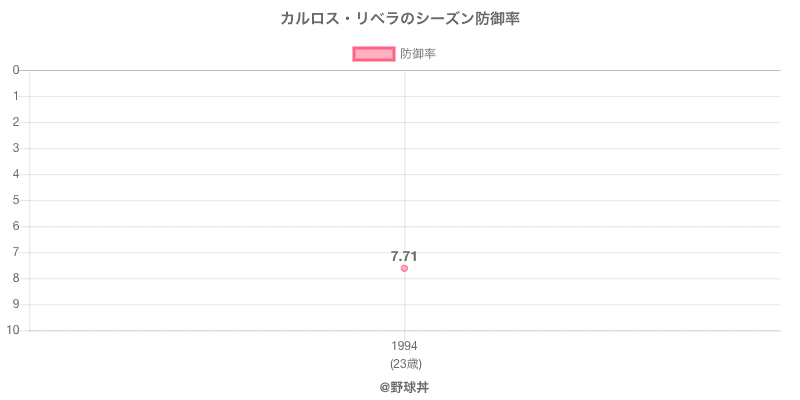Click the vertical gridline above 1994
This screenshot has height=400, width=800.
[405, 168]
